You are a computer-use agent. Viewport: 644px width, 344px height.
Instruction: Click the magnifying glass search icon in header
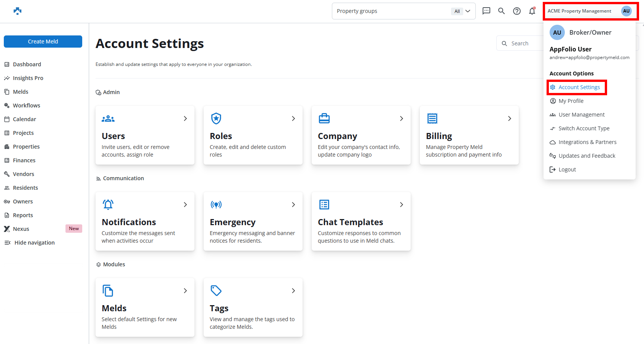tap(501, 11)
